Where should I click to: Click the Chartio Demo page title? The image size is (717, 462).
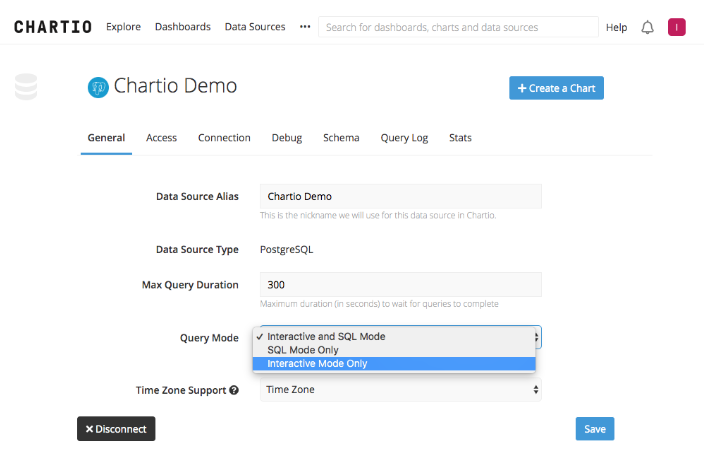[x=175, y=86]
